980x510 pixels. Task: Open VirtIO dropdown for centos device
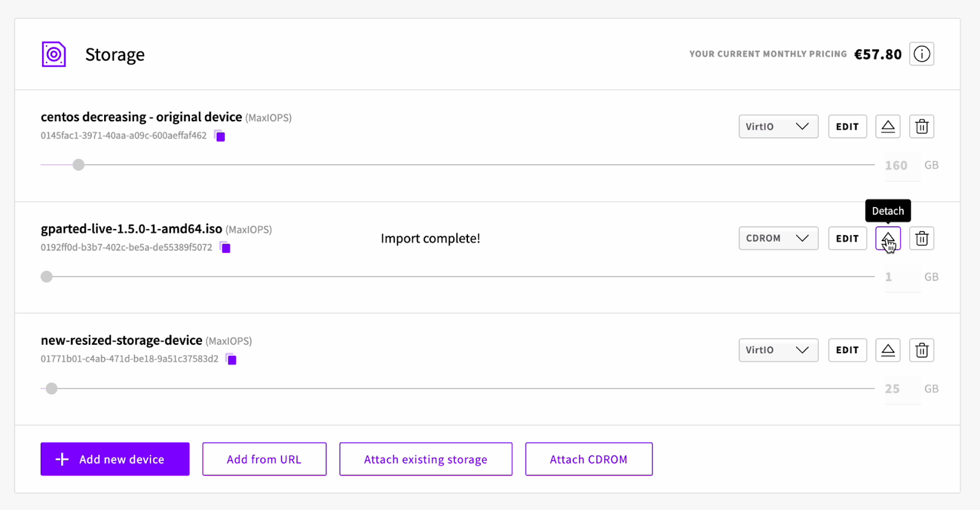pos(778,127)
